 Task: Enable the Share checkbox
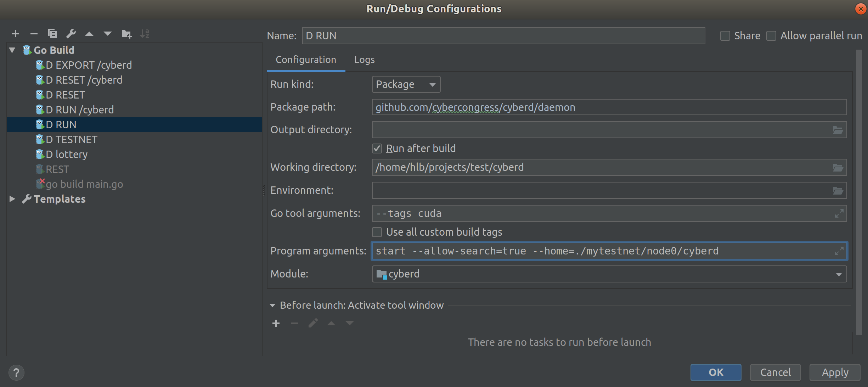pyautogui.click(x=725, y=35)
